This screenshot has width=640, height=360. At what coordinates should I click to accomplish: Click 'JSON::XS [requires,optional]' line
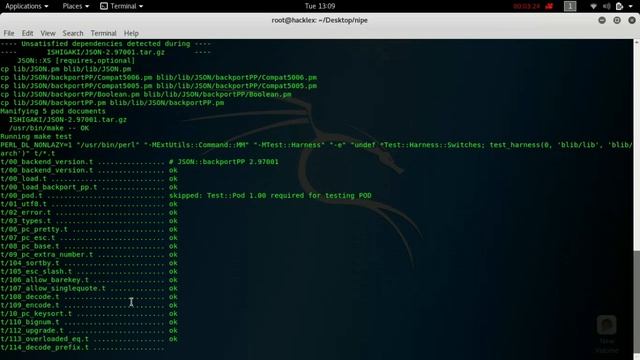76,60
